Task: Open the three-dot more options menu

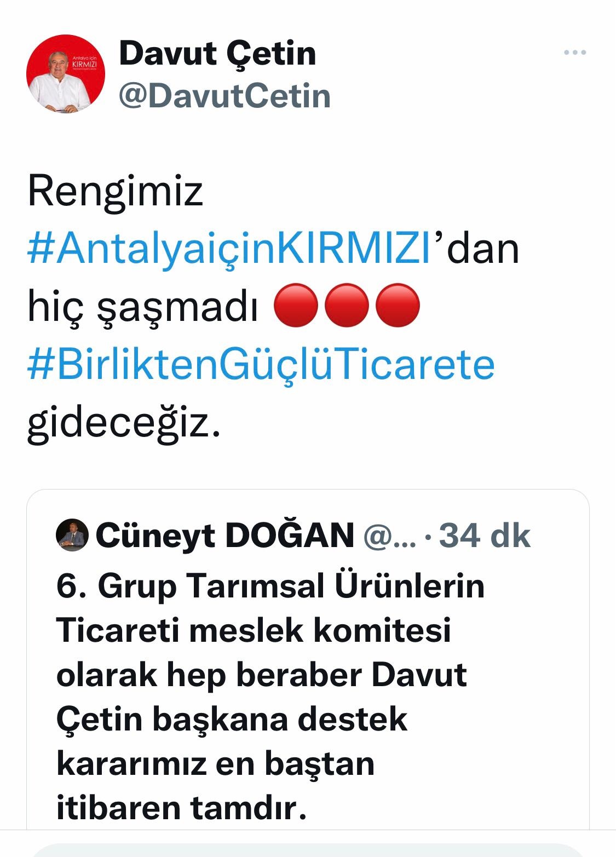Action: 575,53
